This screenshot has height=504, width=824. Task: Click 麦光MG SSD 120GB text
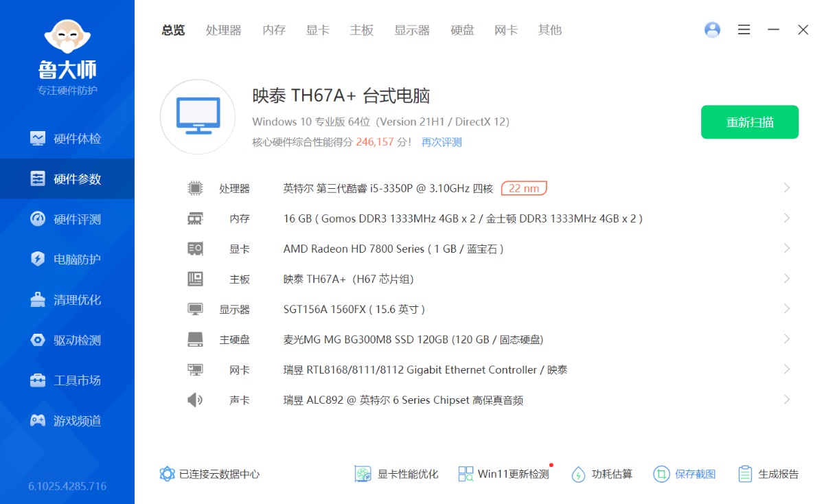(x=413, y=339)
